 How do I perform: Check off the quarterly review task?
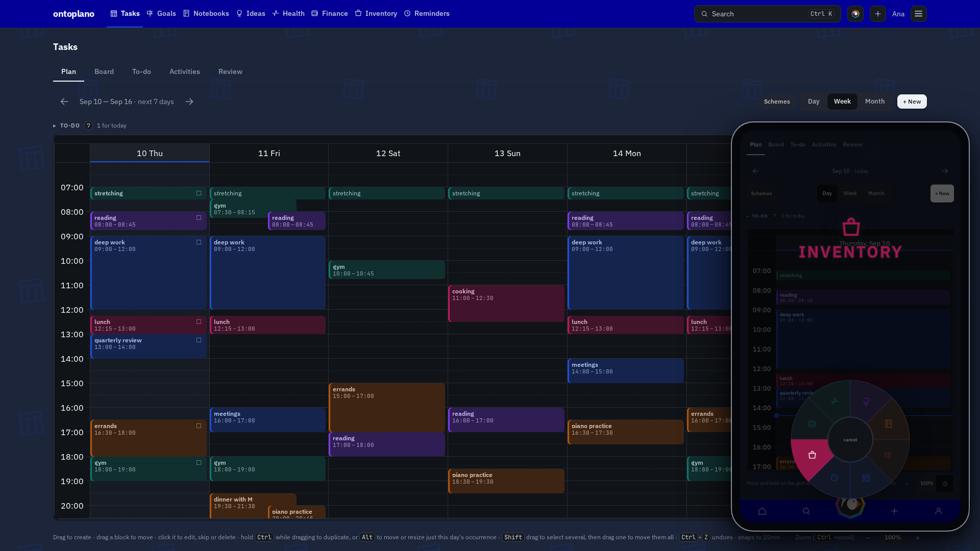coord(199,340)
